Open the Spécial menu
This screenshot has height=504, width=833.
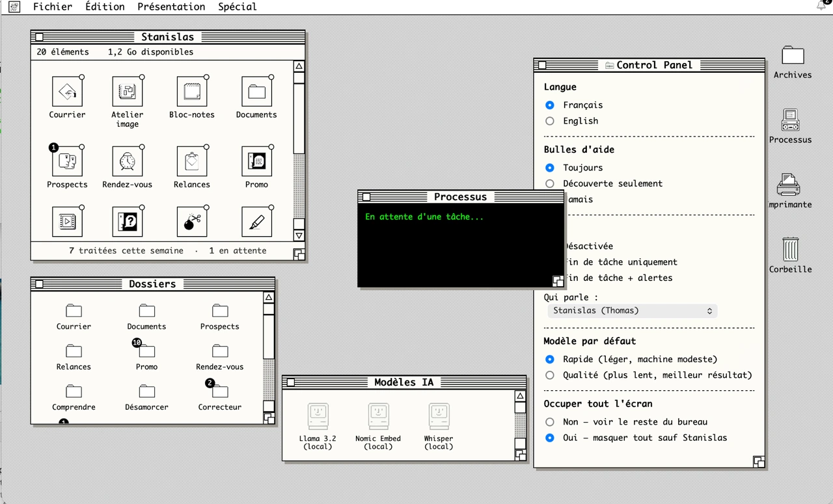(x=237, y=7)
